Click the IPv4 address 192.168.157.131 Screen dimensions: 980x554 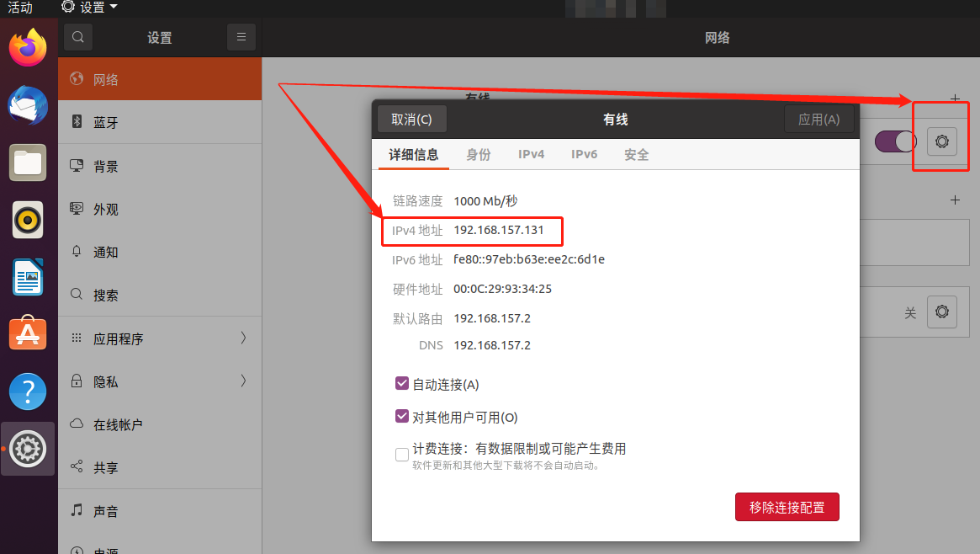click(499, 230)
